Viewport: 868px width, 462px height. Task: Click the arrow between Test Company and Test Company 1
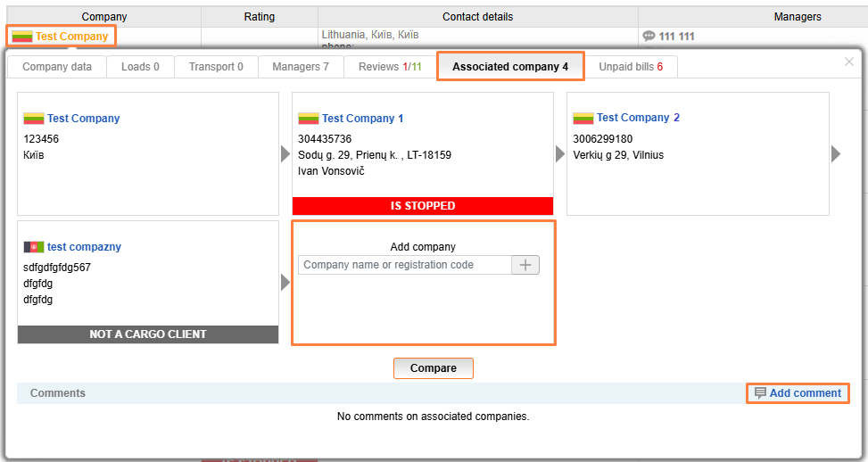(x=285, y=154)
